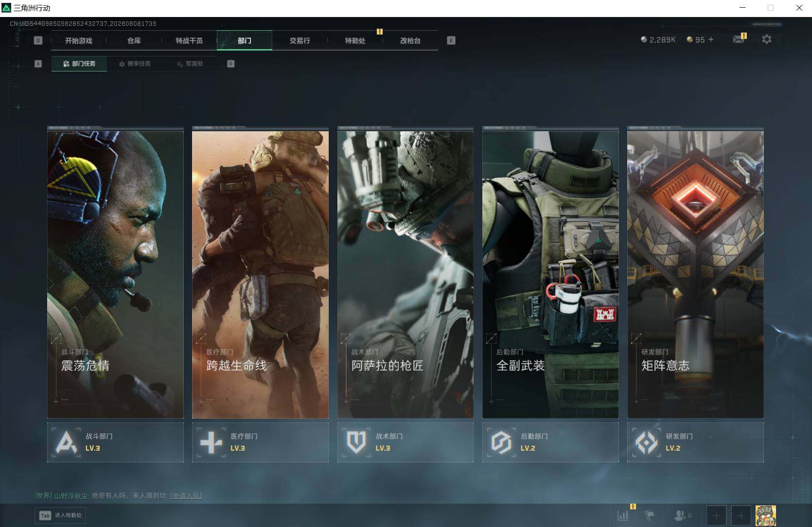Click the second empty squad slot plus
Image resolution: width=812 pixels, height=527 pixels.
[x=741, y=515]
